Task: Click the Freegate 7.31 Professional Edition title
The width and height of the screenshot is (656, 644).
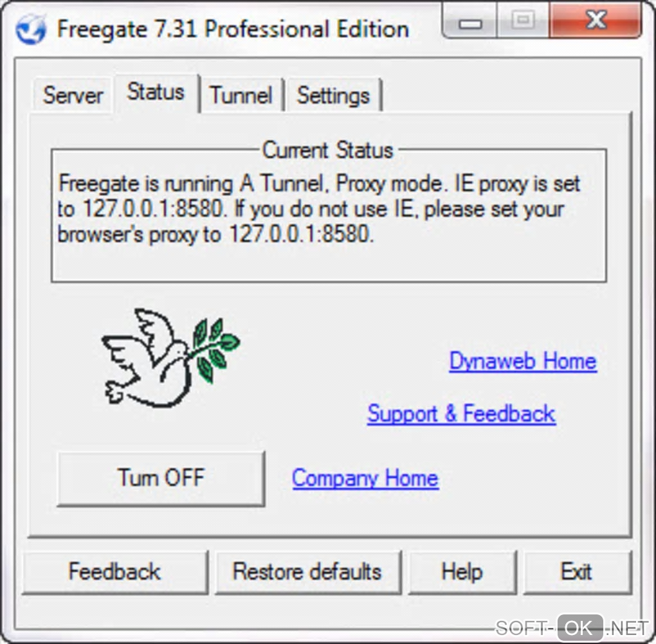Action: click(x=233, y=30)
